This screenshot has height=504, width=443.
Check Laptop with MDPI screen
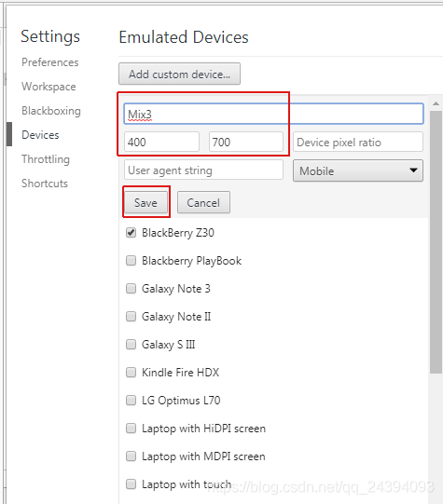131,456
